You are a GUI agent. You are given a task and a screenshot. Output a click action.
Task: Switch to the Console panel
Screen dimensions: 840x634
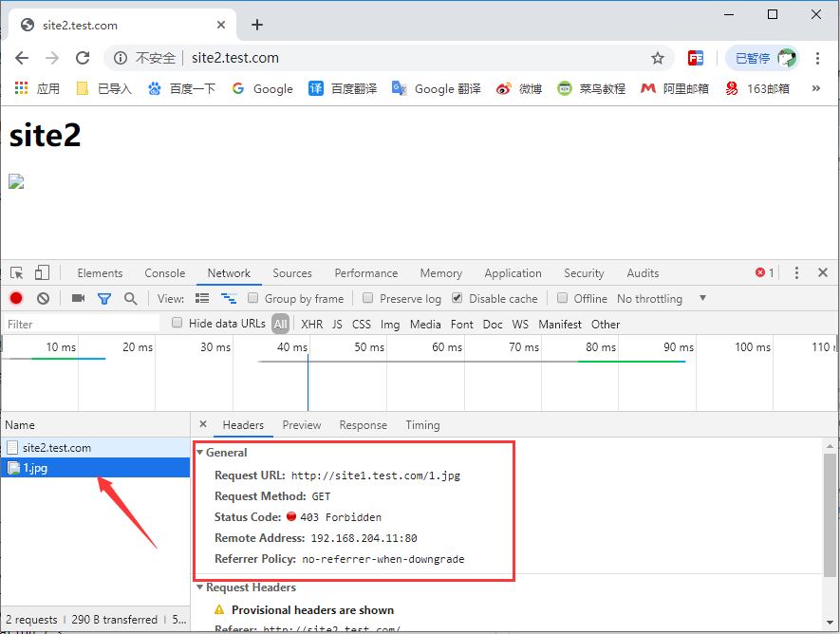(x=164, y=273)
